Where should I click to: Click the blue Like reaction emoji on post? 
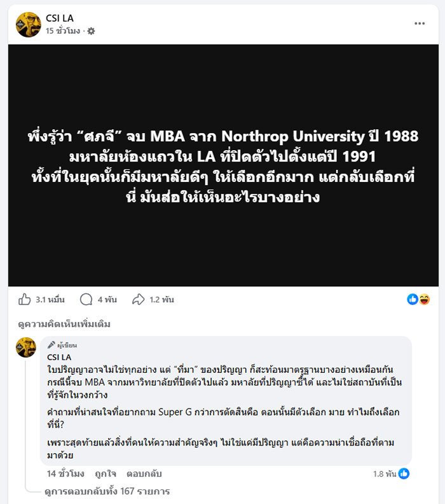pos(413,299)
